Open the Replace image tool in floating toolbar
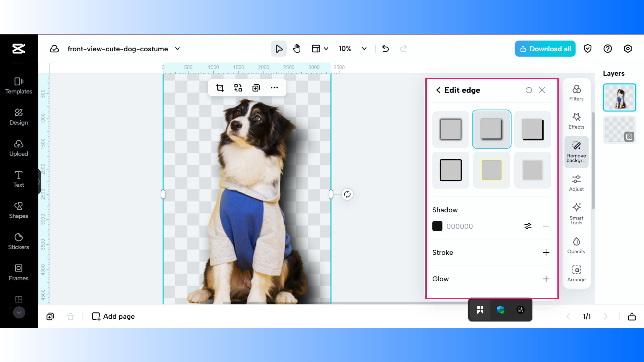644x362 pixels. [x=238, y=88]
